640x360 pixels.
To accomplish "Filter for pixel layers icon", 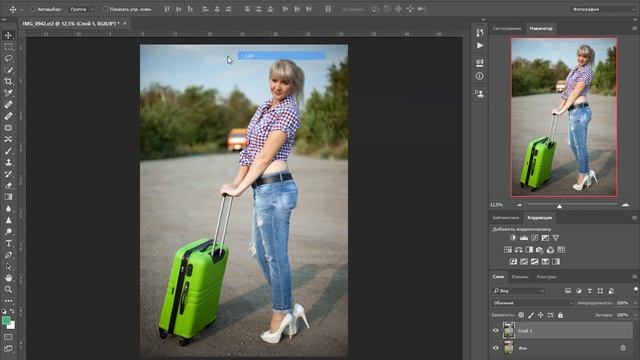I will (x=568, y=291).
